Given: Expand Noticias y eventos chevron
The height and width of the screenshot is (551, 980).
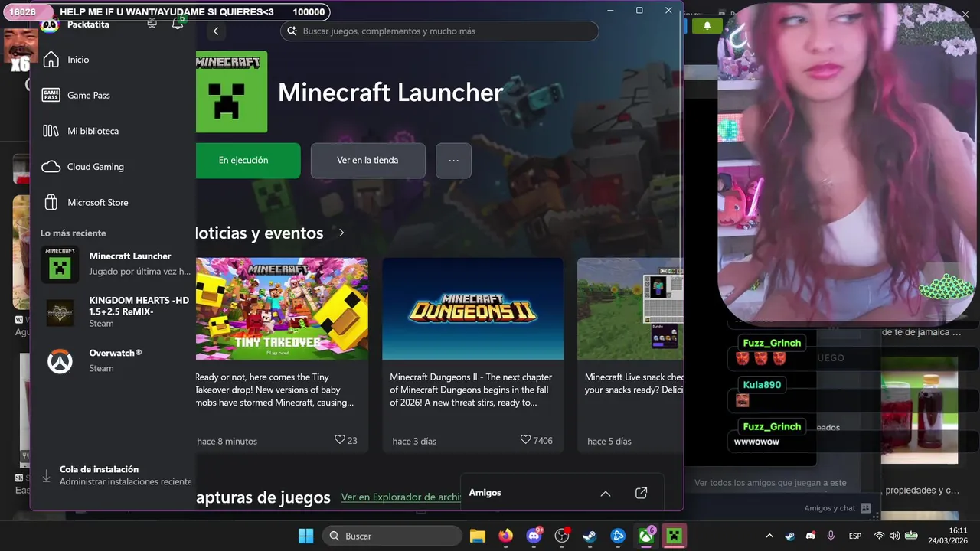Looking at the screenshot, I should (341, 233).
